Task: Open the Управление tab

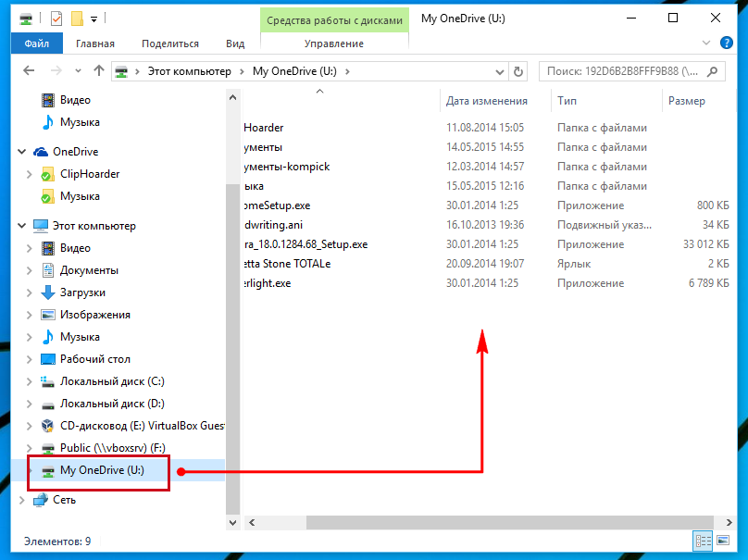Action: [x=333, y=44]
